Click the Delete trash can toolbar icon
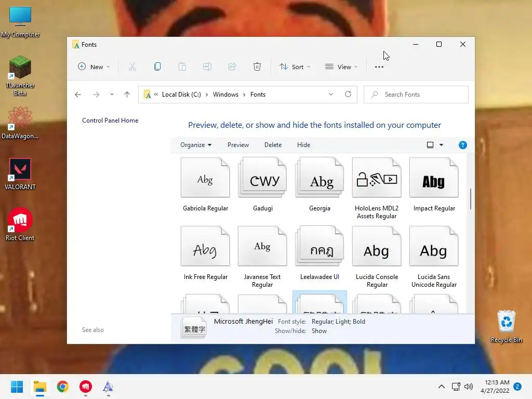This screenshot has height=399, width=532. [257, 67]
